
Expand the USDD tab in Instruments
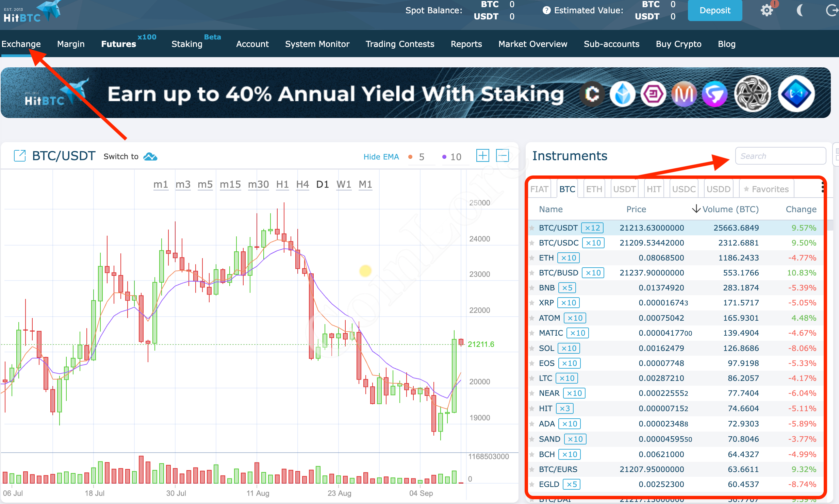[x=718, y=189]
